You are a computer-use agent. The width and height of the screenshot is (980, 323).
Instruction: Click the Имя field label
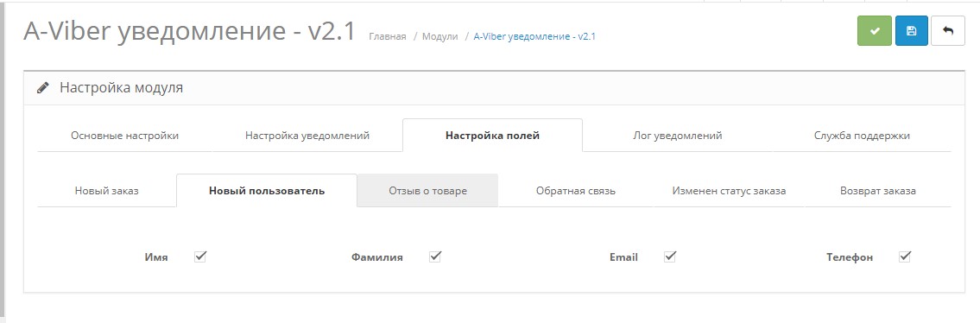click(x=156, y=257)
